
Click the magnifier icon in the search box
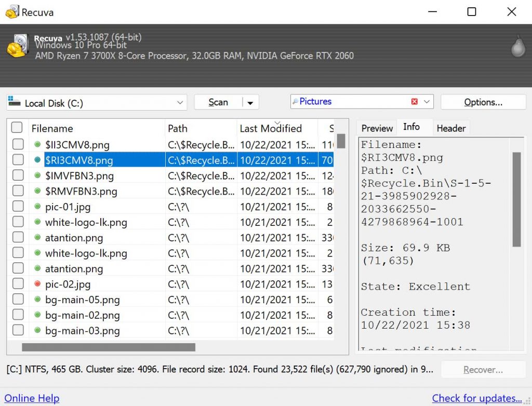point(296,101)
